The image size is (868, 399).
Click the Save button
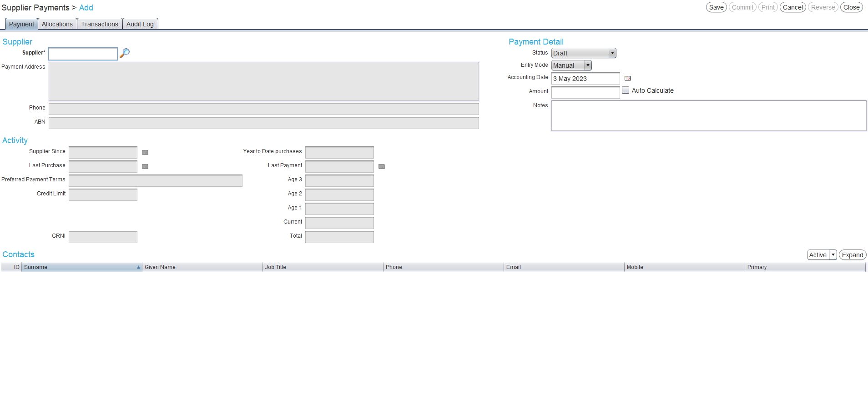(716, 7)
